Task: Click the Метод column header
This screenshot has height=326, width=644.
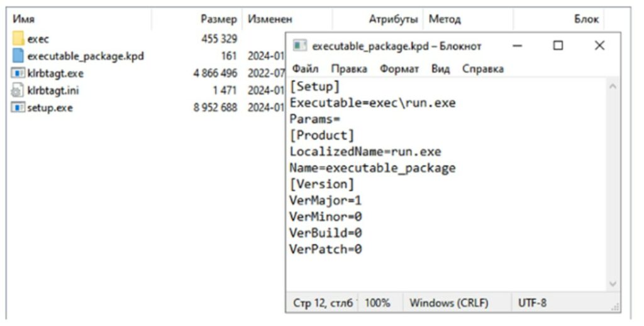Action: click(445, 19)
